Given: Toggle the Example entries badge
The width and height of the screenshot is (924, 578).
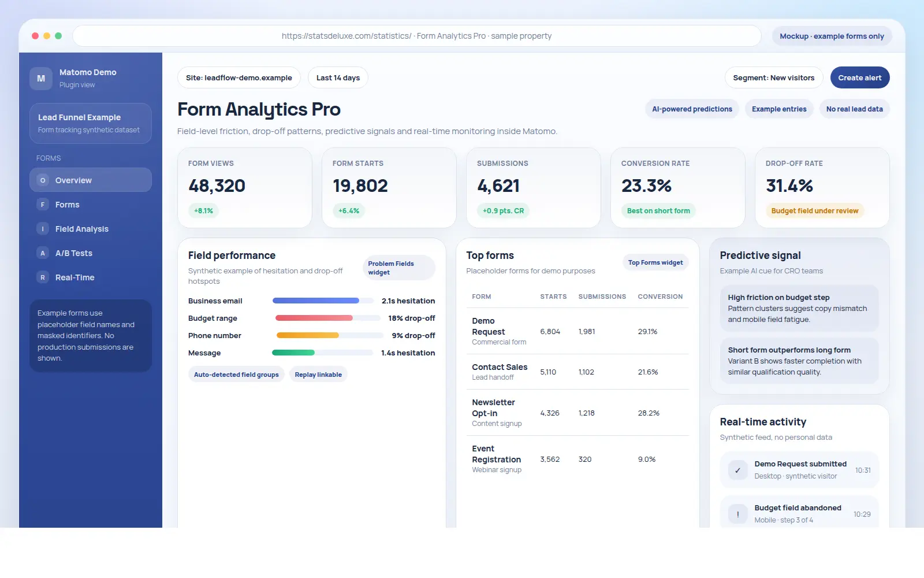Looking at the screenshot, I should pyautogui.click(x=778, y=109).
